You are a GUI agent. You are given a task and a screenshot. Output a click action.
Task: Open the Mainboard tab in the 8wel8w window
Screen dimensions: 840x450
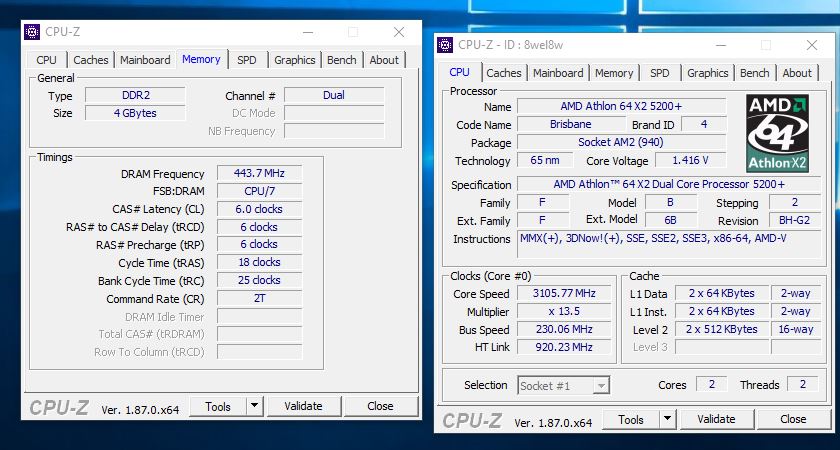point(558,73)
